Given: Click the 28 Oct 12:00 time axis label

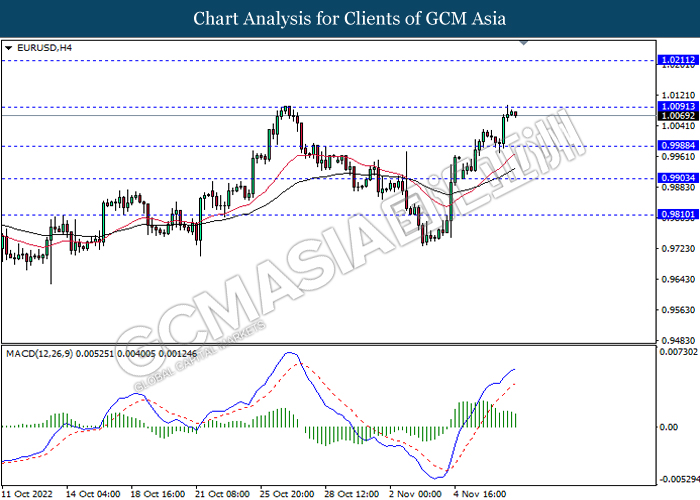Looking at the screenshot, I should click(x=352, y=494).
